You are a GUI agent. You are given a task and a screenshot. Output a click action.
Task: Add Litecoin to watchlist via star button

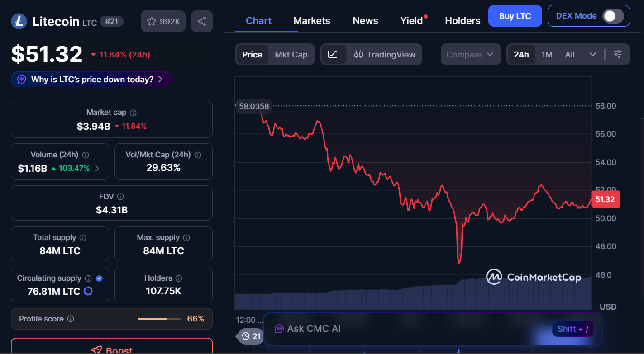163,21
